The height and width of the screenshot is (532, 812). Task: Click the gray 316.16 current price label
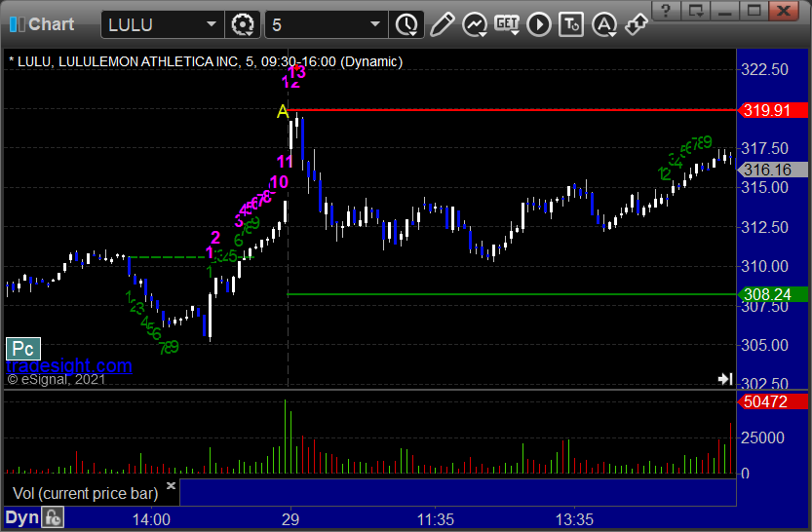[772, 170]
